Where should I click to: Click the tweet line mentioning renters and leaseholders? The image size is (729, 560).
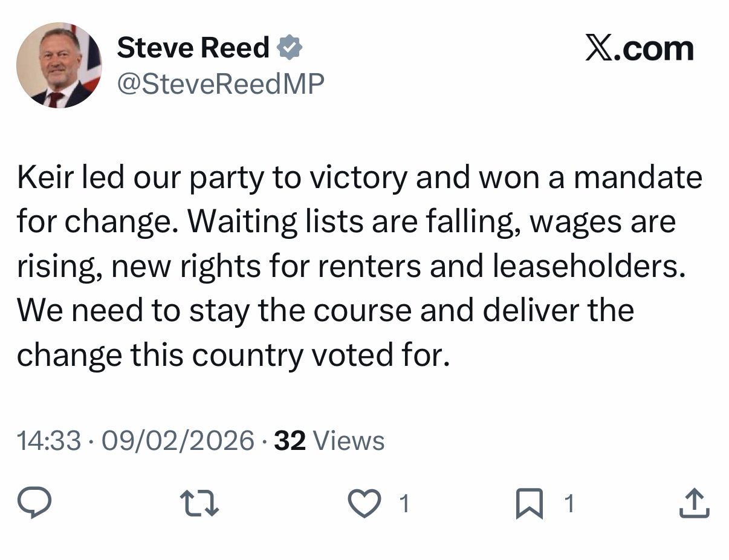point(351,266)
